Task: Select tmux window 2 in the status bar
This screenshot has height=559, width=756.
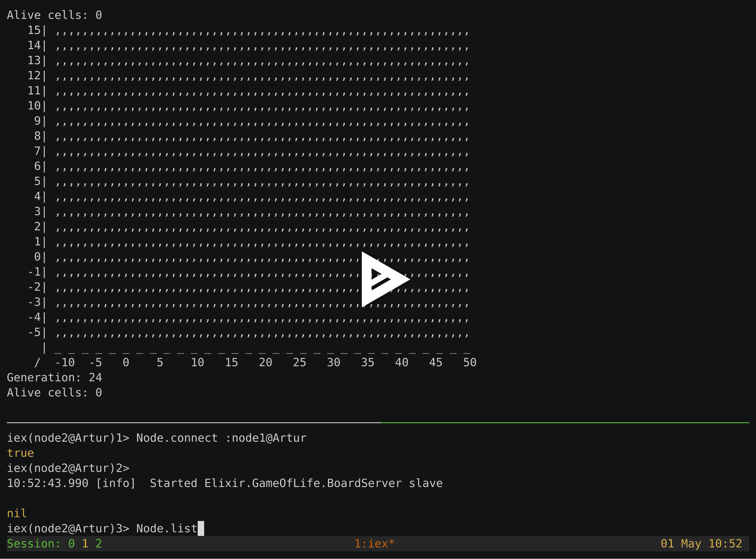Action: (x=98, y=544)
